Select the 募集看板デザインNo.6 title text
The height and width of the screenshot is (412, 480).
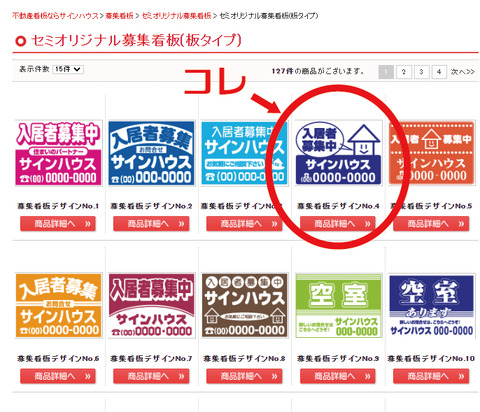coord(58,359)
